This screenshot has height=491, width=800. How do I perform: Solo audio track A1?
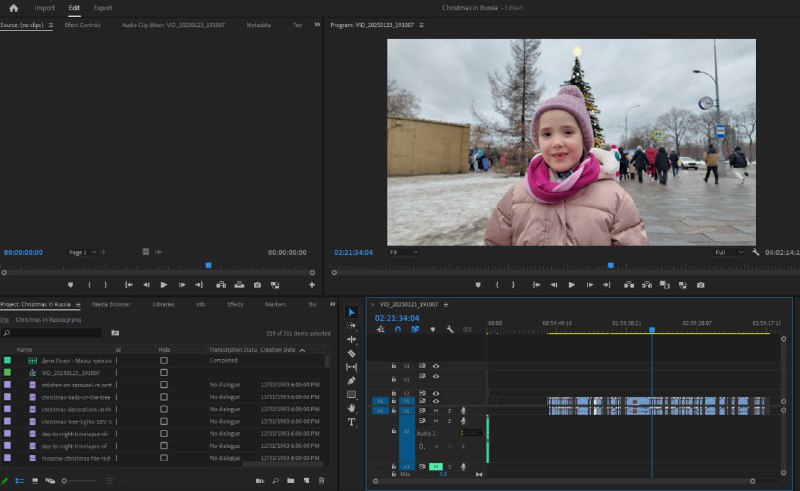coord(449,410)
